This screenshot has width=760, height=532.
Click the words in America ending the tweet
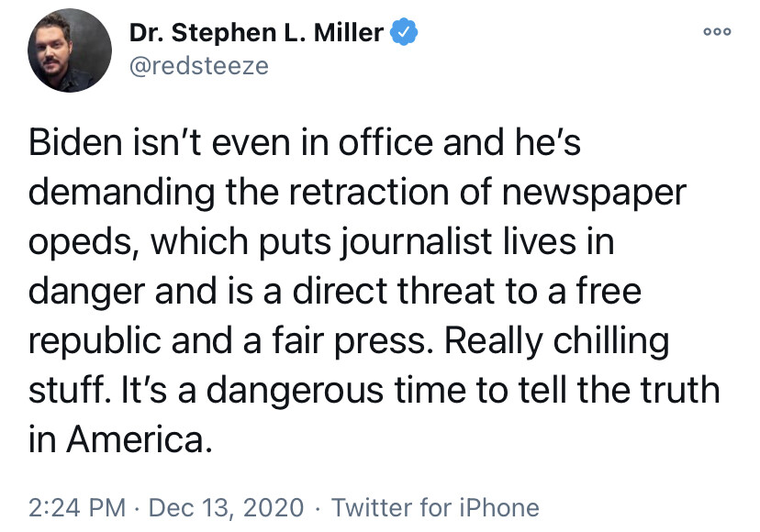pos(114,439)
